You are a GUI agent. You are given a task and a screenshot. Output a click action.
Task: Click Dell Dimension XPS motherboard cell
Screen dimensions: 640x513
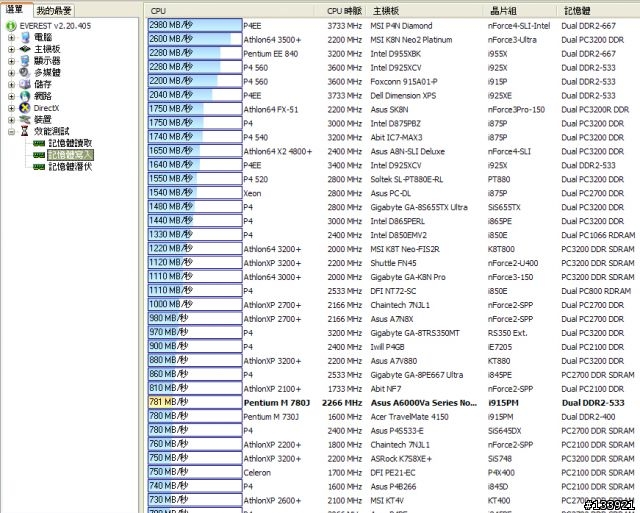(x=403, y=95)
